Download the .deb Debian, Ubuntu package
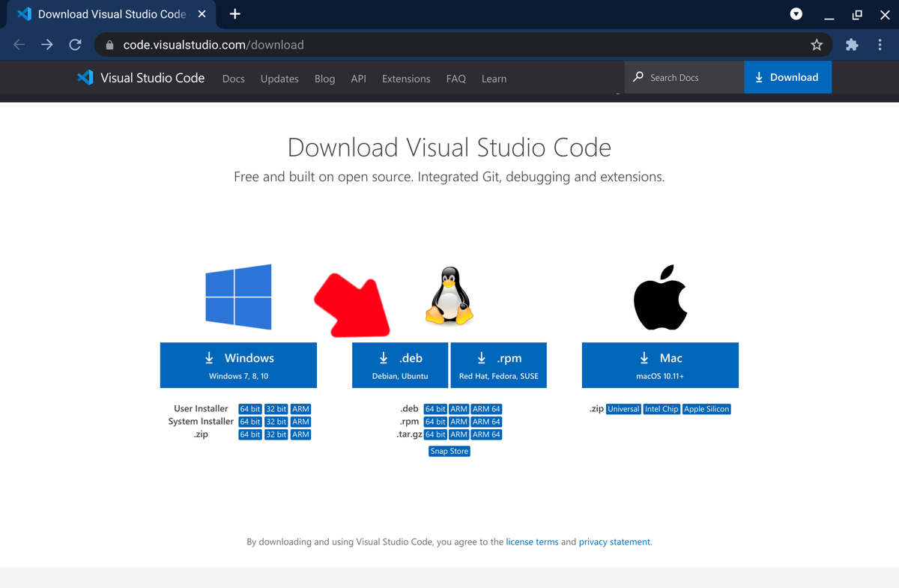 click(x=400, y=366)
